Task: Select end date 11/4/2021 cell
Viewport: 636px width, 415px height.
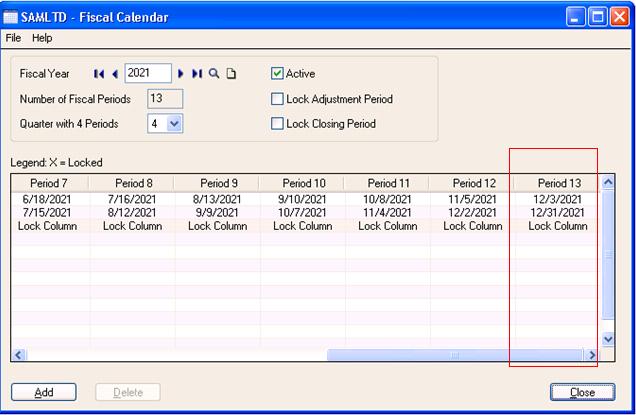Action: 387,213
